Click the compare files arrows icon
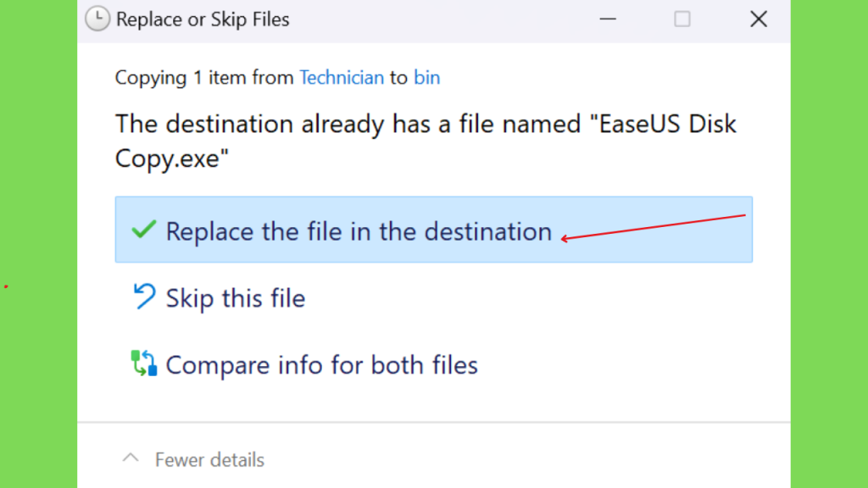This screenshot has width=868, height=488. tap(144, 363)
